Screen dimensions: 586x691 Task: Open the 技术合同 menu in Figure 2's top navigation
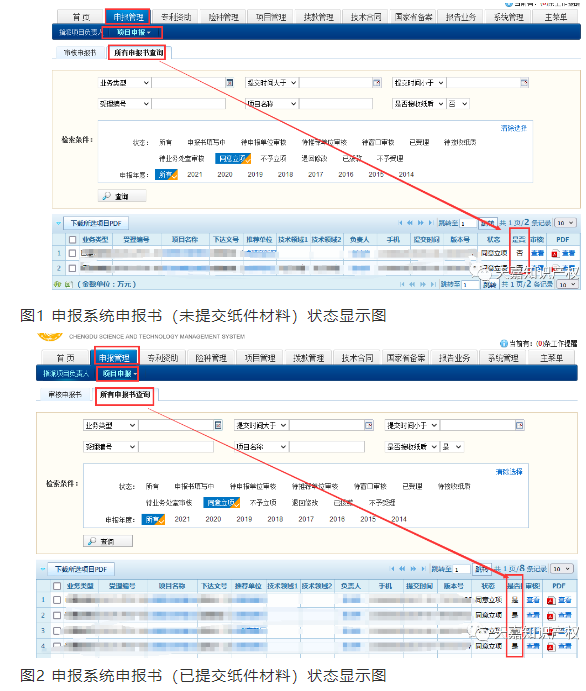click(358, 358)
